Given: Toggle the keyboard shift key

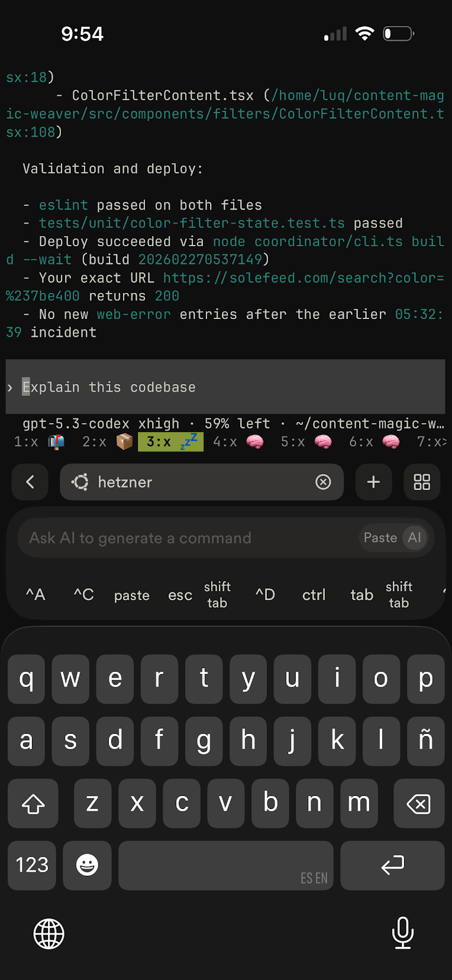Looking at the screenshot, I should click(33, 804).
